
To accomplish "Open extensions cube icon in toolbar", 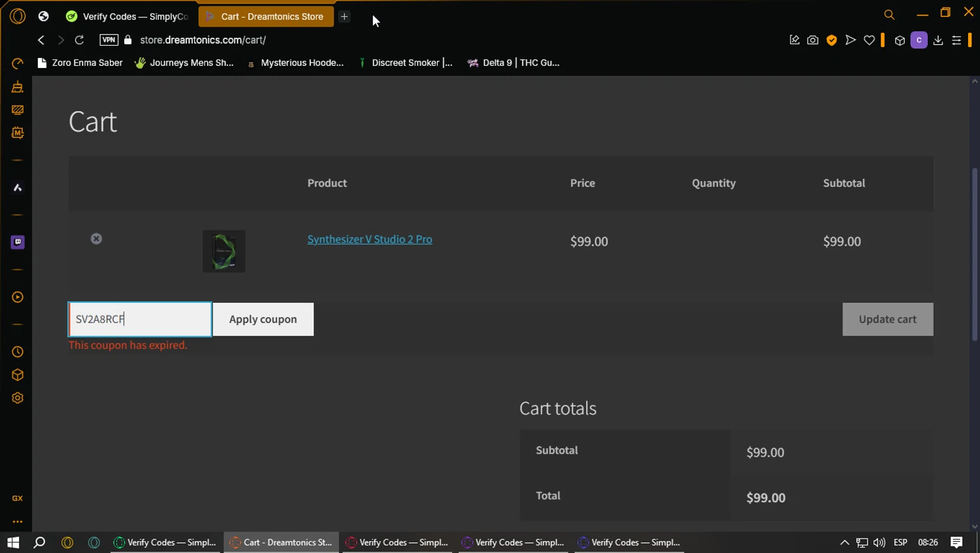I will coord(900,40).
